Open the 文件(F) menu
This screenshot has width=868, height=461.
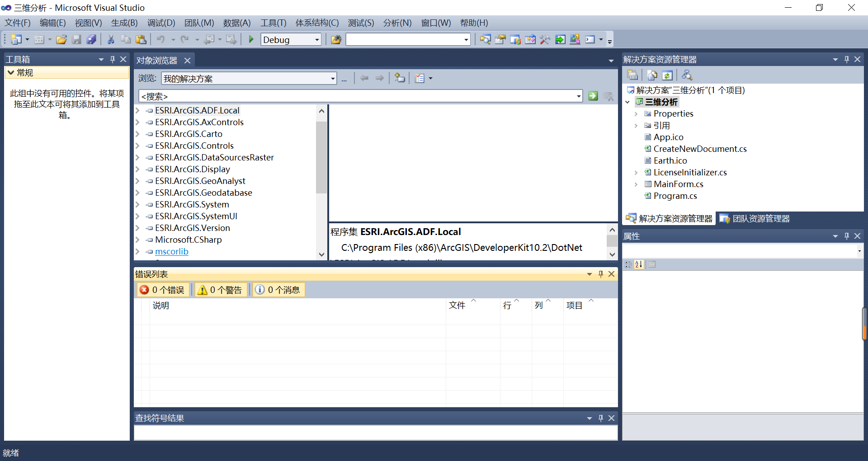18,23
